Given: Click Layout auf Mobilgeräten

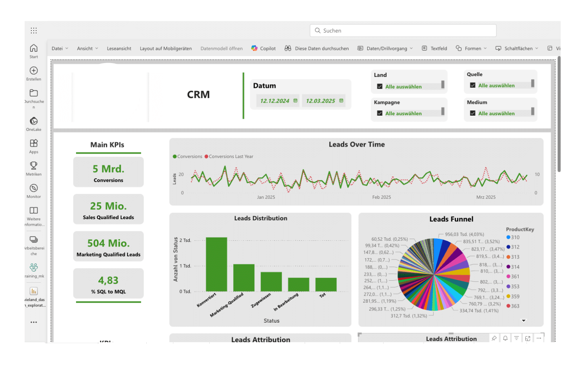Looking at the screenshot, I should [166, 48].
